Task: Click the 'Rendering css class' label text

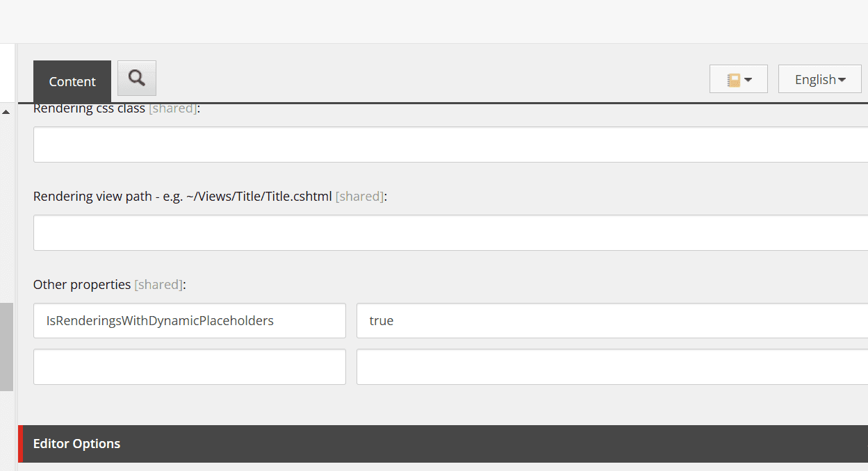Action: (x=89, y=108)
